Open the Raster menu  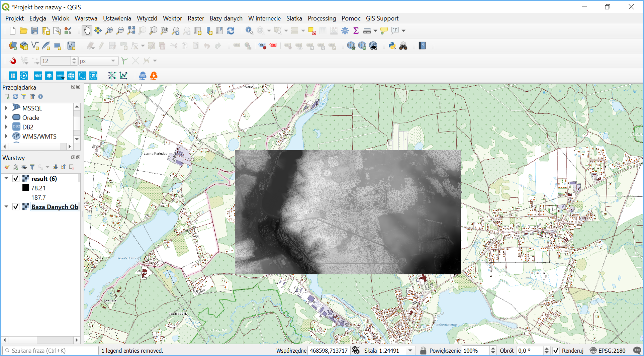[x=195, y=18]
